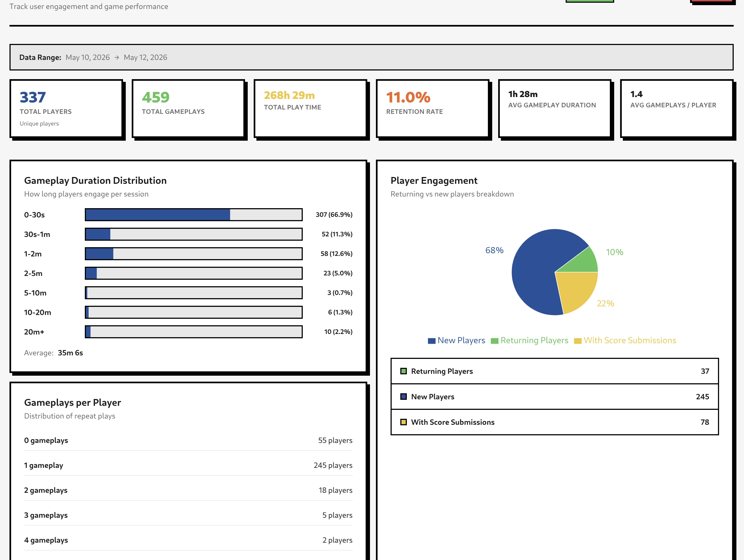
Task: Click the 1-2m duration progress bar
Action: [x=194, y=254]
